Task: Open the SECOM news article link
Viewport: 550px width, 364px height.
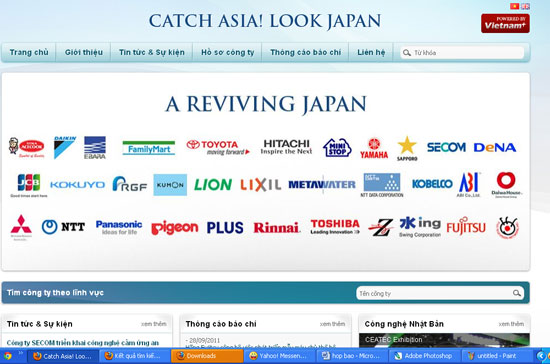Action: click(83, 343)
